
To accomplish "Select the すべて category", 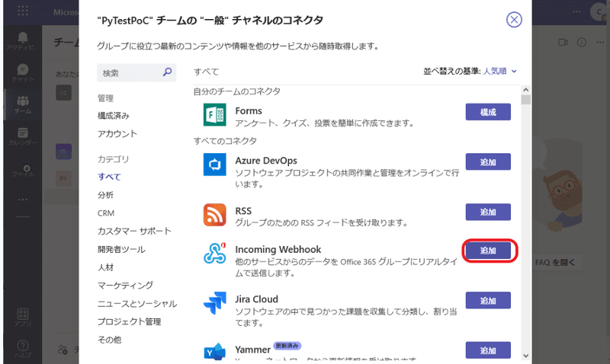I will 109,177.
